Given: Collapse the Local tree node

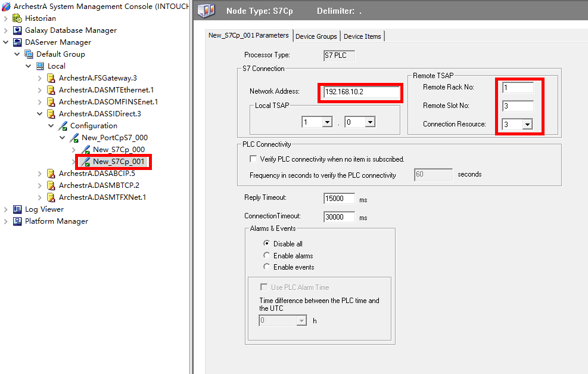Looking at the screenshot, I should click(x=29, y=66).
